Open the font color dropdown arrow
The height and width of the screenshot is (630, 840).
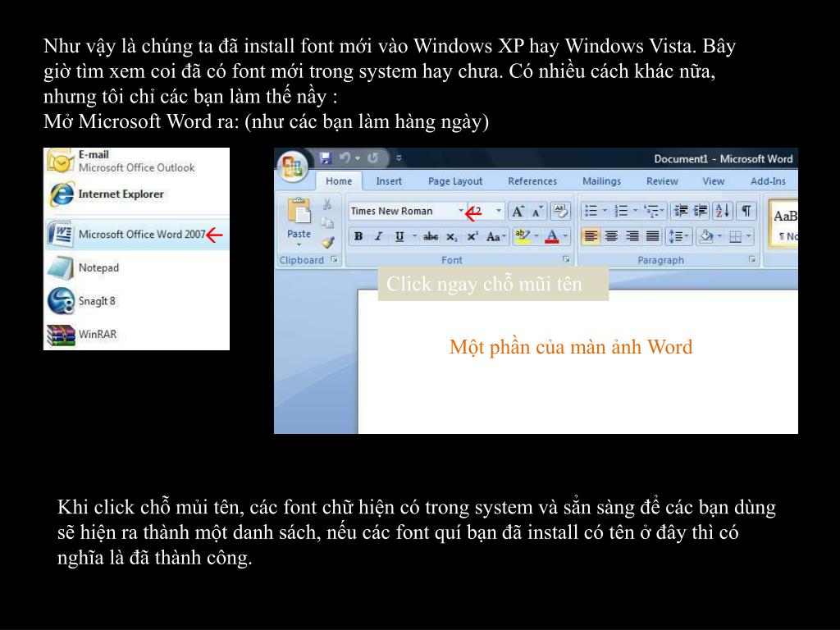pos(565,236)
